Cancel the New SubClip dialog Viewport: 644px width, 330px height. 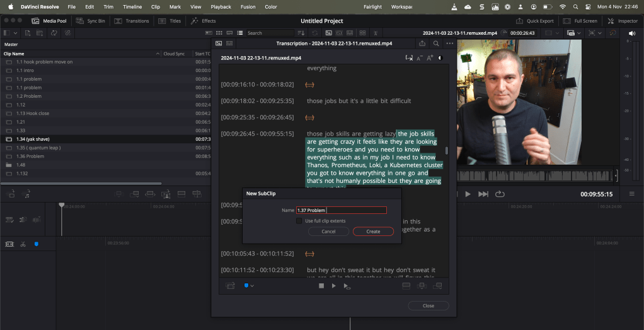pyautogui.click(x=328, y=231)
